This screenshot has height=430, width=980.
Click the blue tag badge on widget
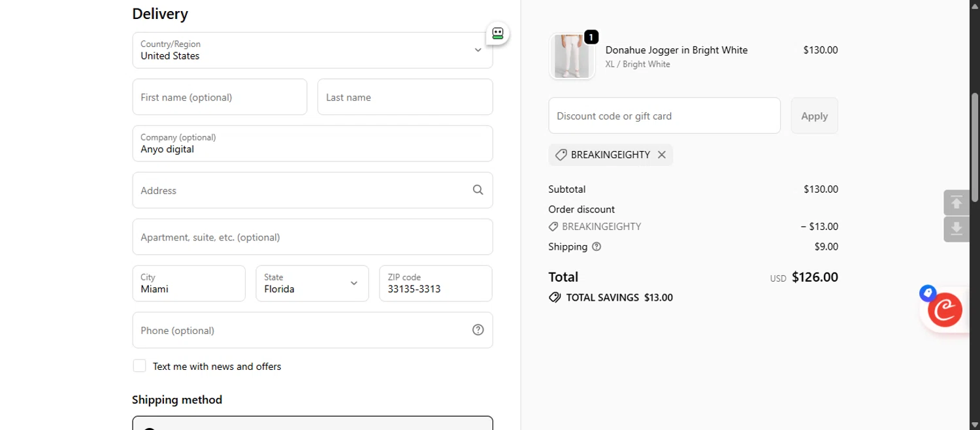927,293
